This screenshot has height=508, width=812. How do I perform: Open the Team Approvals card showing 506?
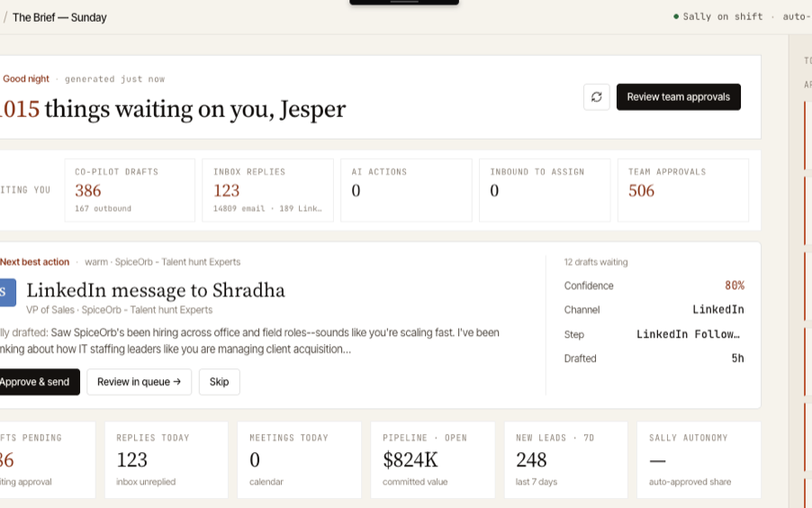click(x=683, y=190)
